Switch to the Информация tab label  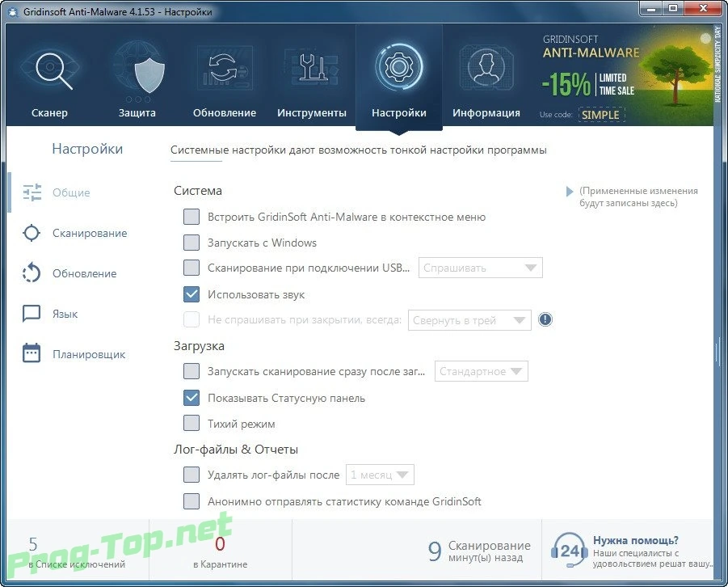pos(486,113)
